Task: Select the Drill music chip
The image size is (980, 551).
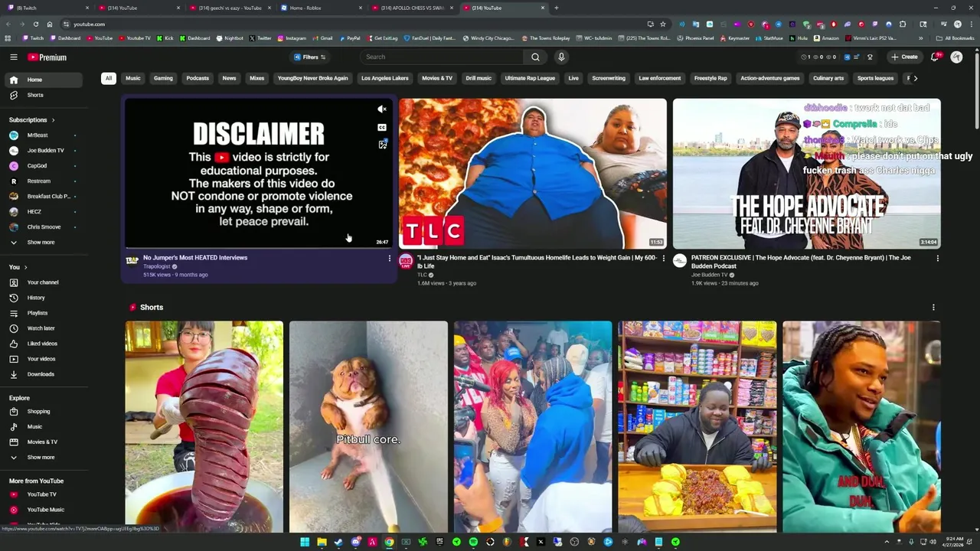Action: pos(479,78)
